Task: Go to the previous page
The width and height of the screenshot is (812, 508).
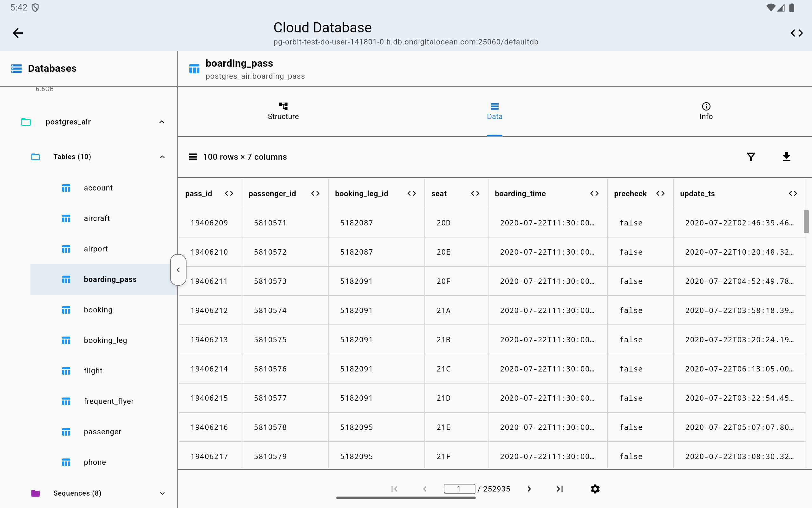Action: [x=425, y=489]
